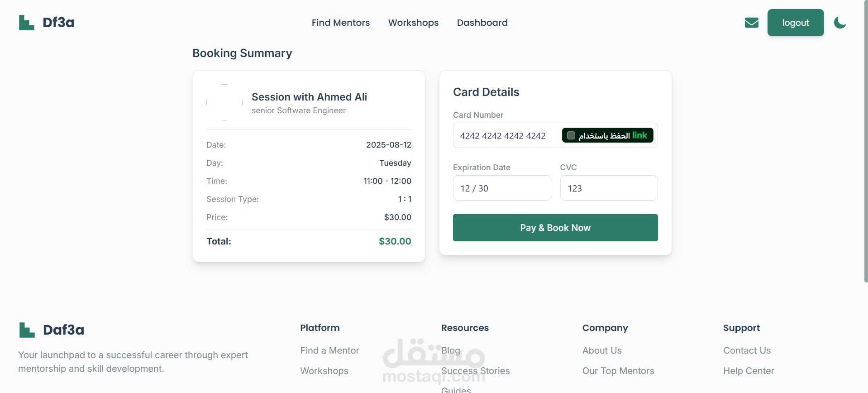Viewport: 868px width, 393px height.
Task: Go to the Help Center footer link
Action: [x=748, y=371]
